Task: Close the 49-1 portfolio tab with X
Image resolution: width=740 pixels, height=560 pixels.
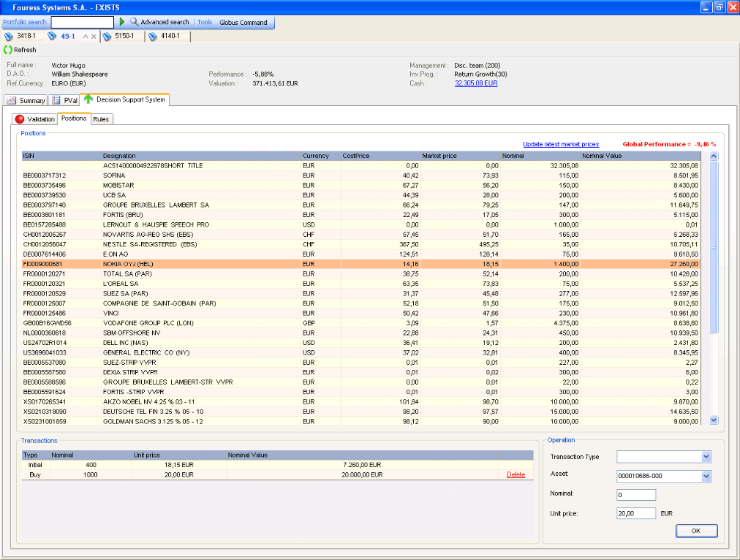Action: coord(94,37)
